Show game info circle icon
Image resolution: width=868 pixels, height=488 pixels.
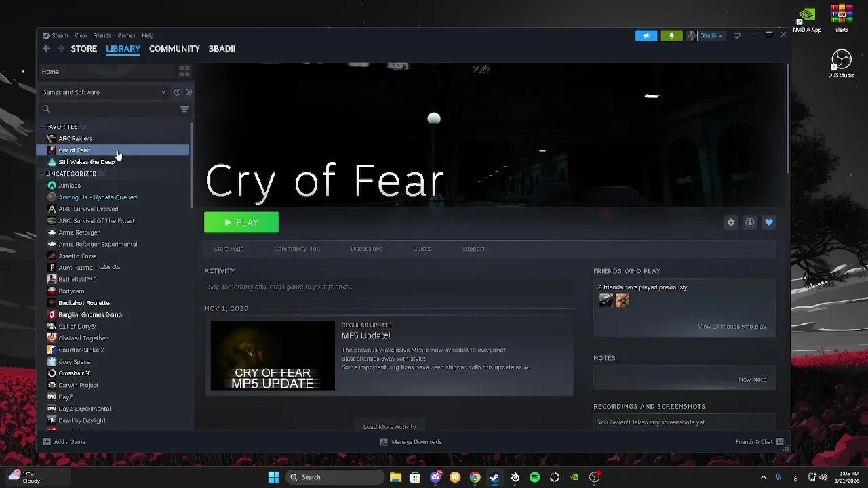(750, 222)
